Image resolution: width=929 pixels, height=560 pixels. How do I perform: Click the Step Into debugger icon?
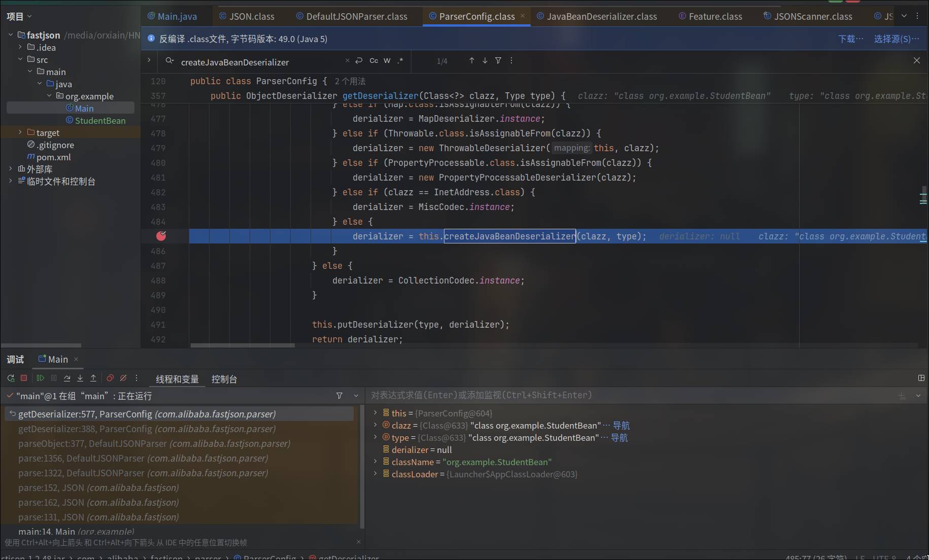tap(80, 378)
